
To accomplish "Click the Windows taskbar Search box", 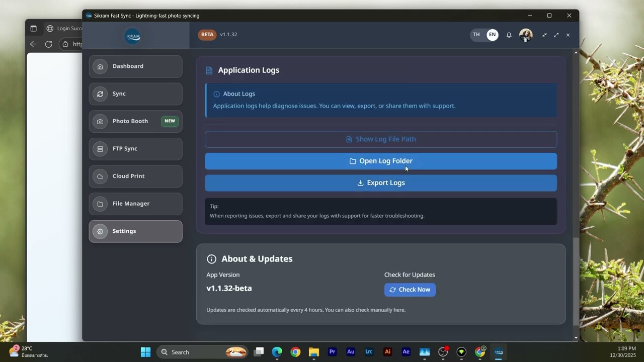I will coord(203,352).
